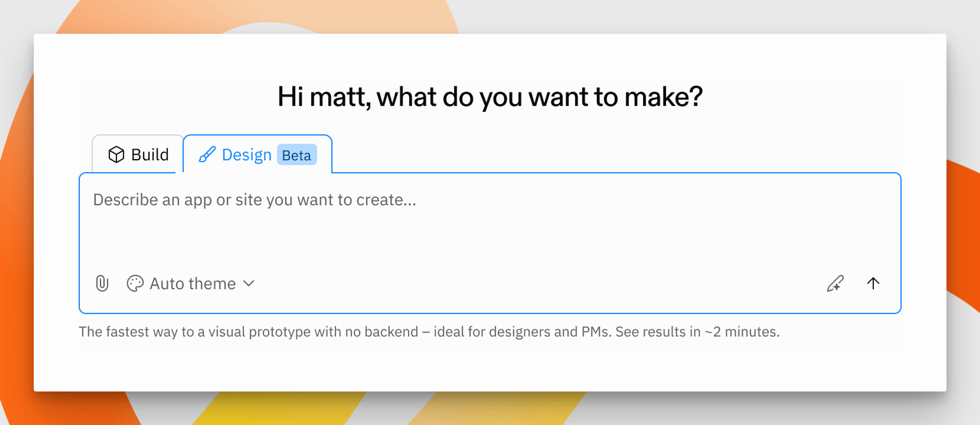Click the "Build" text label
Viewport: 980px width, 425px height.
[150, 155]
